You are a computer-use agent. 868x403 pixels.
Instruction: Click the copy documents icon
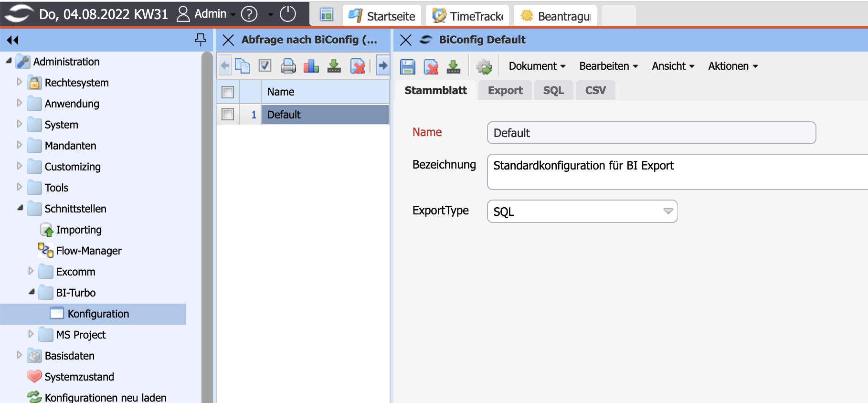(243, 66)
